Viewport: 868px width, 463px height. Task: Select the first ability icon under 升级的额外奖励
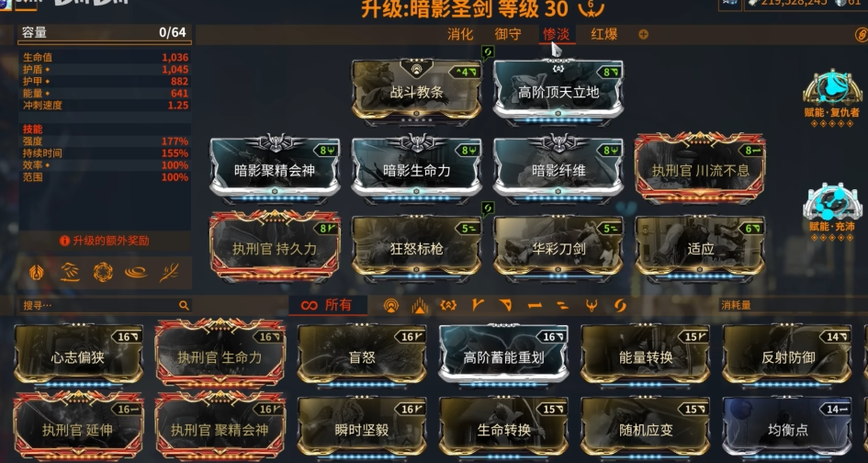(x=37, y=272)
